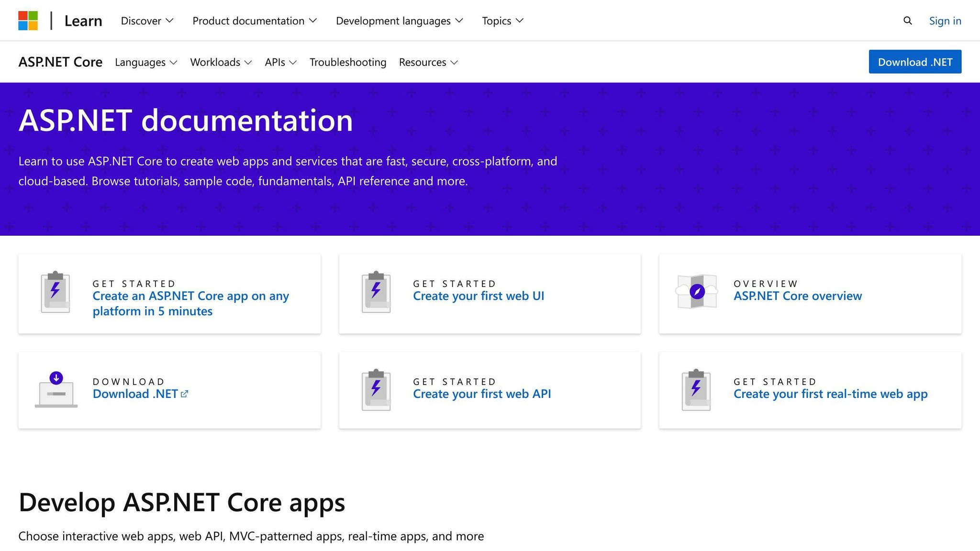Image resolution: width=980 pixels, height=551 pixels.
Task: Open Create your first web UI tutorial
Action: pos(479,296)
